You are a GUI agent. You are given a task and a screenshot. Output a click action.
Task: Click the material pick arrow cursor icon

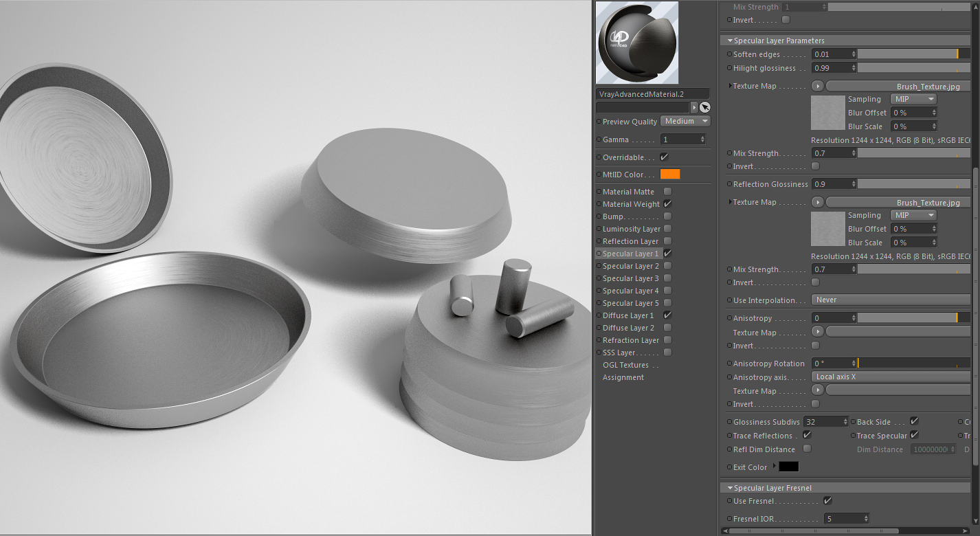pyautogui.click(x=705, y=107)
